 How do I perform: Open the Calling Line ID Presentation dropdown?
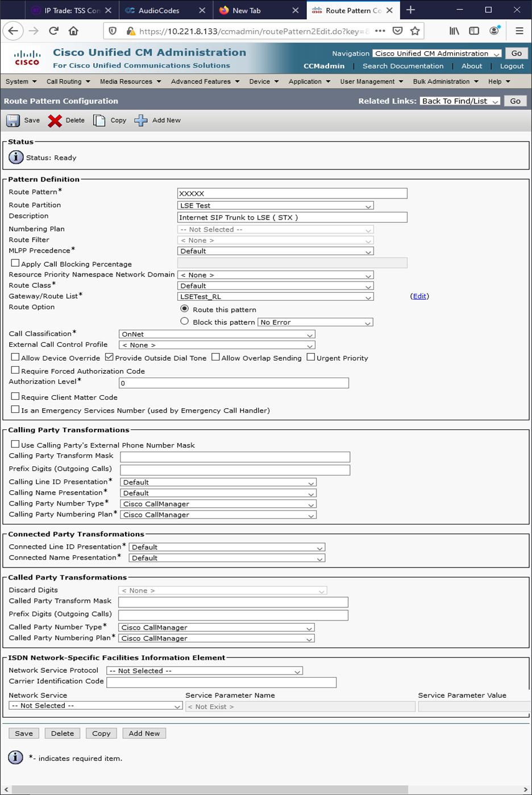pyautogui.click(x=218, y=482)
